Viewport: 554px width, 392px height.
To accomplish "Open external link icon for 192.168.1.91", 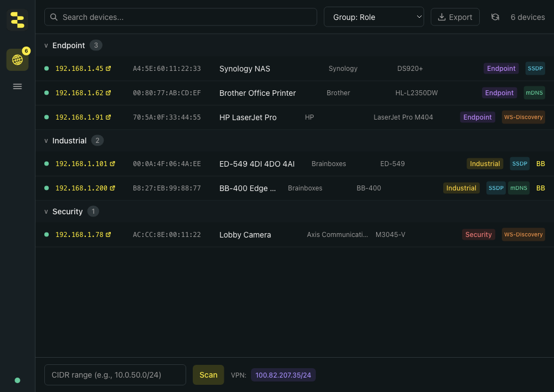I will click(108, 117).
